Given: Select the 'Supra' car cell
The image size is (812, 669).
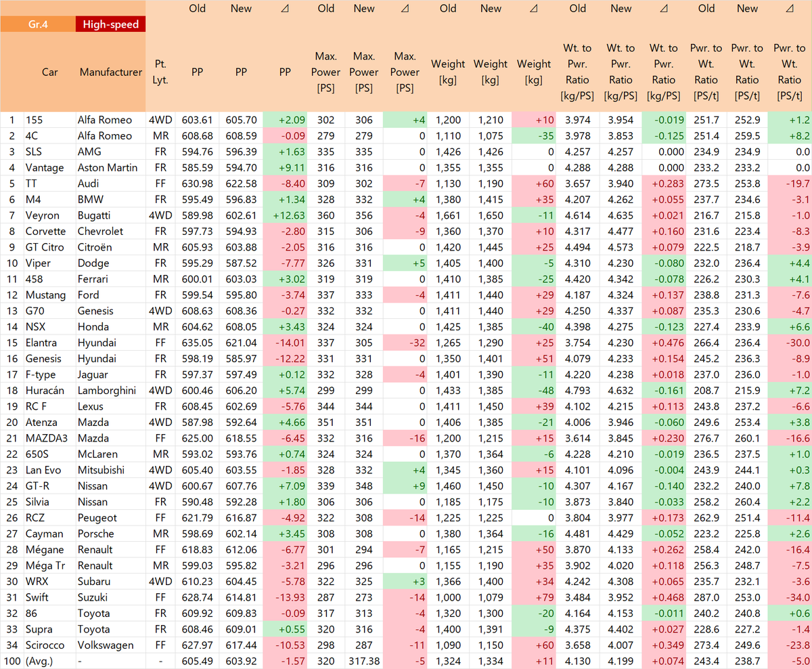Looking at the screenshot, I should pyautogui.click(x=50, y=629).
